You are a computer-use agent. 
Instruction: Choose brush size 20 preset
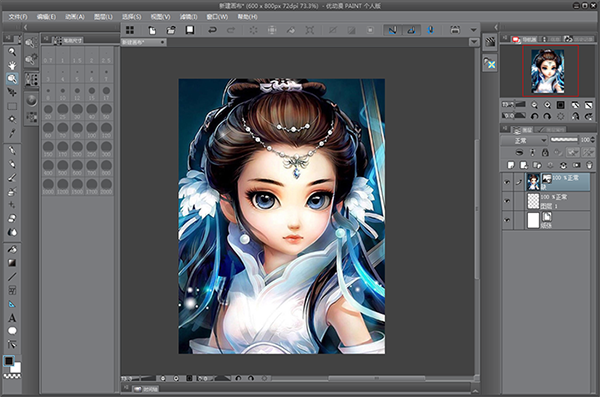coord(48,111)
